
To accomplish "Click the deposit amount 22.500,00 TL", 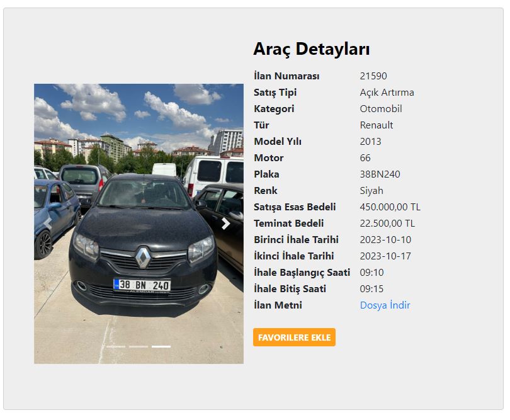I will pos(387,224).
